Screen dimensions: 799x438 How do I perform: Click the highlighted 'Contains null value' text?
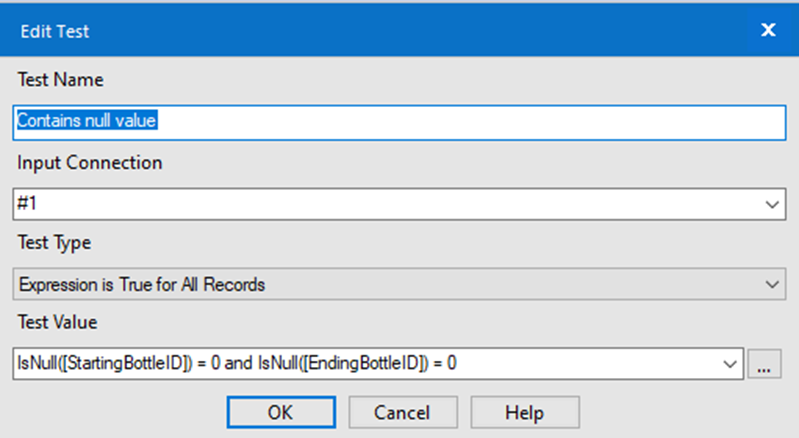(x=87, y=121)
